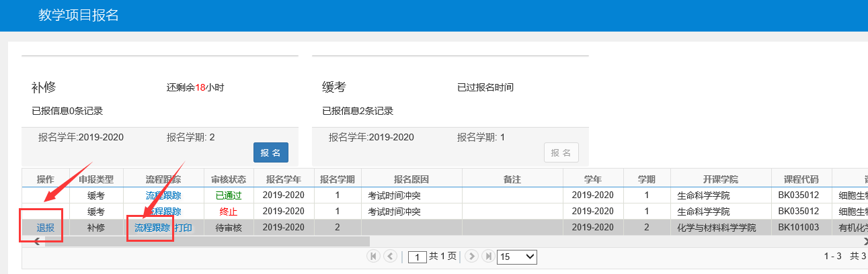The width and height of the screenshot is (868, 274).
Task: Click the 课程代码 column header
Action: [x=801, y=179]
